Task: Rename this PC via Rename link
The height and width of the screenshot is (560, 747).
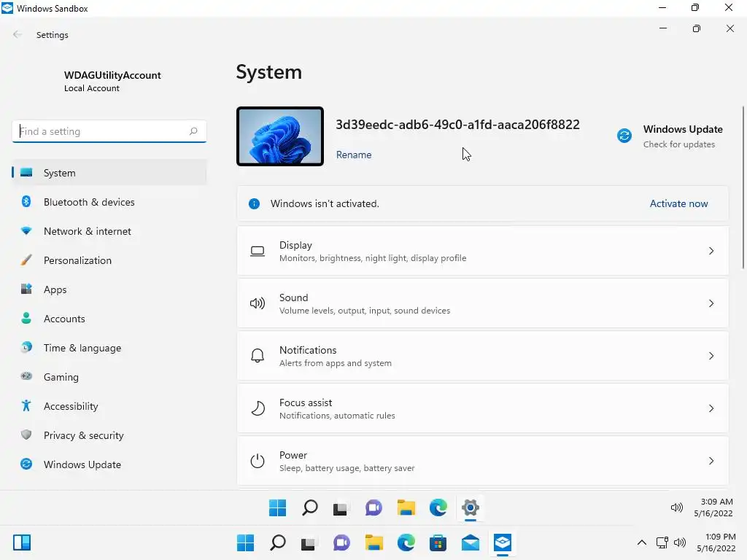Action: pos(354,155)
